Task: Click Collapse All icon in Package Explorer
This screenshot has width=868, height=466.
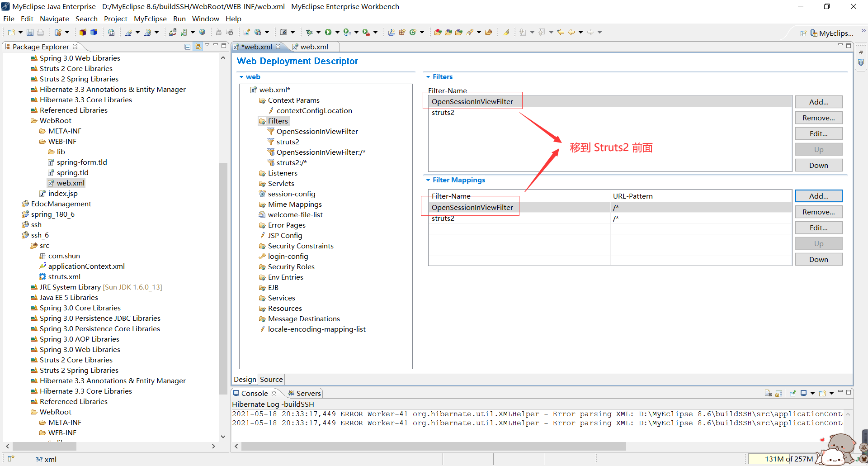Action: click(x=188, y=46)
